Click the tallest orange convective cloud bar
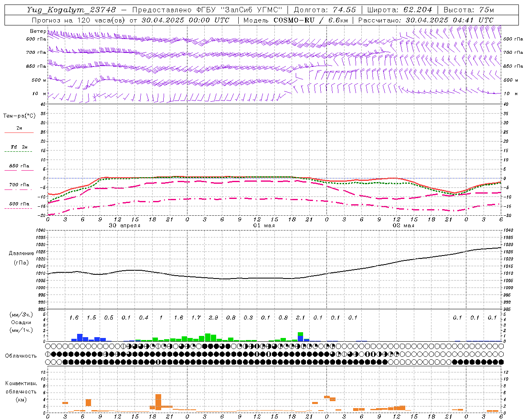The image size is (525, 420). pyautogui.click(x=158, y=402)
